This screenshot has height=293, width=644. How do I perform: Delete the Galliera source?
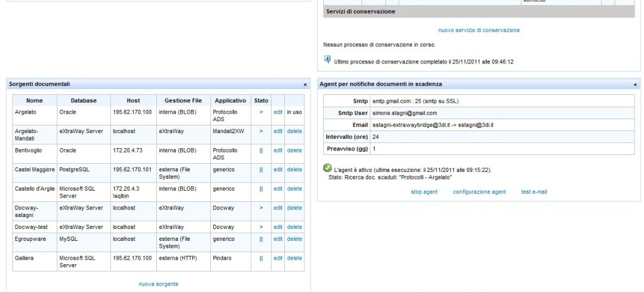click(294, 258)
